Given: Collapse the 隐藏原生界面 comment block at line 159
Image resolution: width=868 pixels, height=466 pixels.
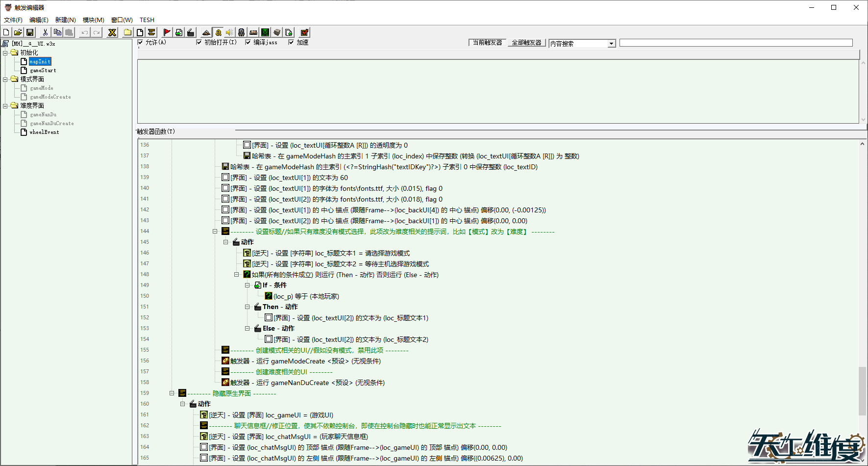Looking at the screenshot, I should (172, 393).
